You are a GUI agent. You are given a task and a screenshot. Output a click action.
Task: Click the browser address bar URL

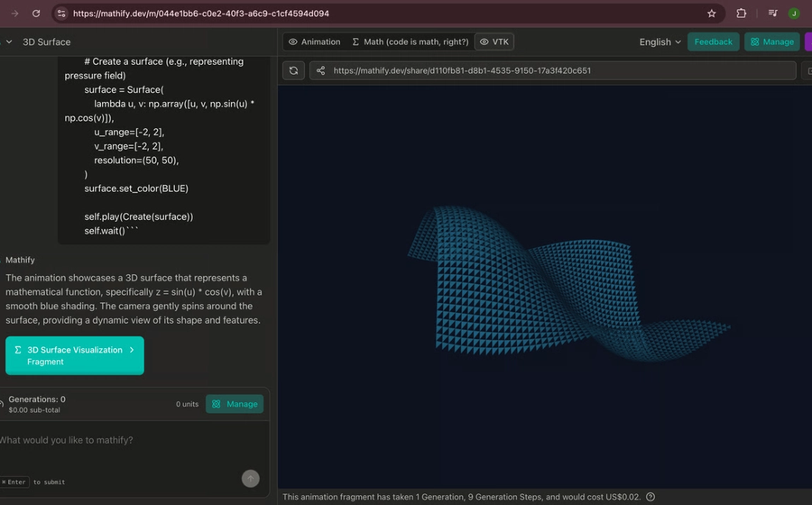[x=201, y=14]
